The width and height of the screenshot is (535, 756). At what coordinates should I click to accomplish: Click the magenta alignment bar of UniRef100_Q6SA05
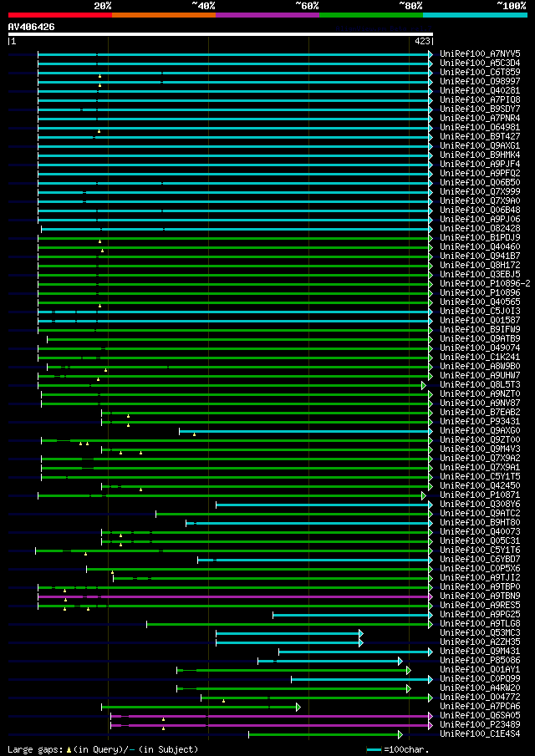click(270, 716)
